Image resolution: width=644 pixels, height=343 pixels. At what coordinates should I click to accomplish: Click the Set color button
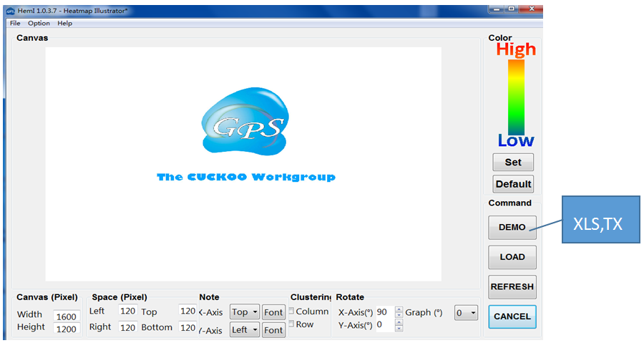pyautogui.click(x=513, y=163)
